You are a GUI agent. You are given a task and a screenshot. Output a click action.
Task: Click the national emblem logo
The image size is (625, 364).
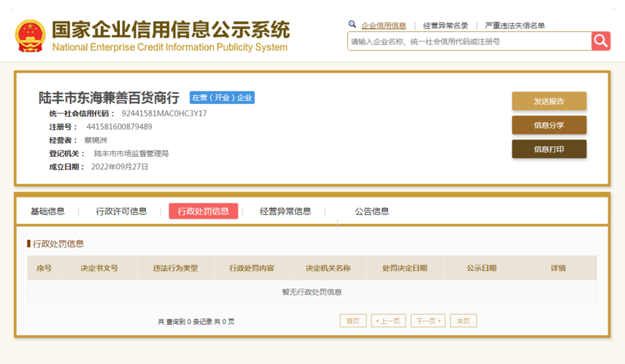(31, 36)
